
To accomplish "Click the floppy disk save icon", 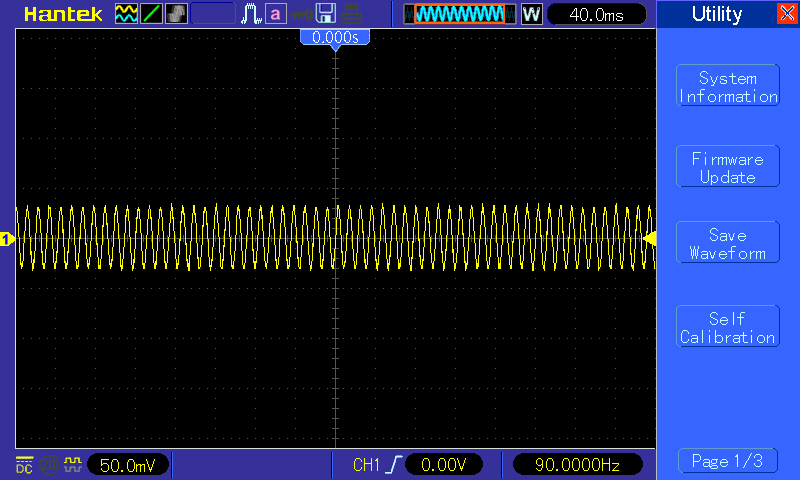I will click(x=326, y=14).
